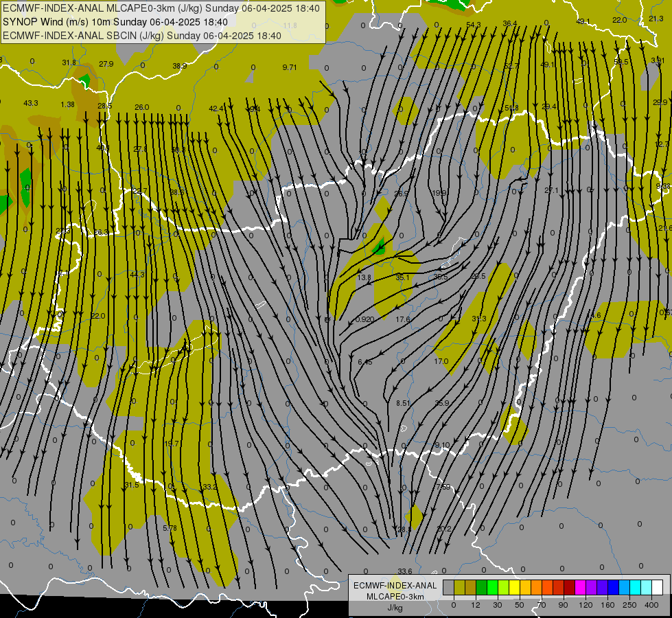Select the SYNOP Wind 10m header line
This screenshot has width=672, height=618.
click(x=115, y=22)
